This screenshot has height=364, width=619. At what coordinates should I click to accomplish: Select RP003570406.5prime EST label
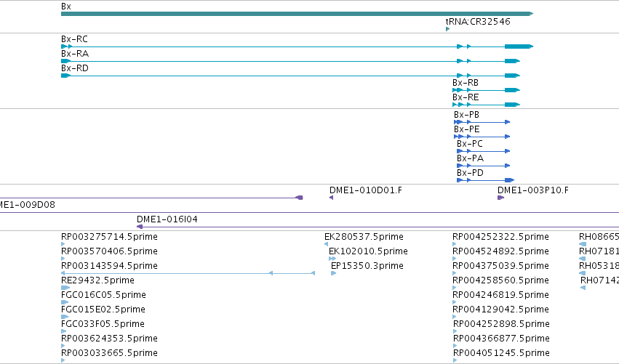click(x=109, y=251)
